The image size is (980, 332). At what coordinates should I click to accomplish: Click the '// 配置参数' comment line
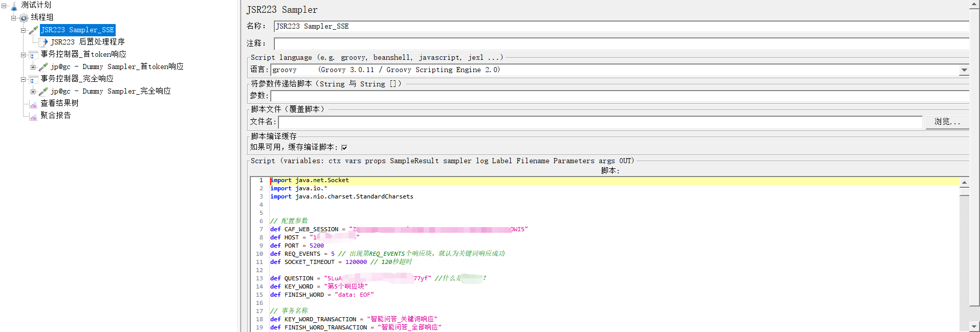coord(289,221)
